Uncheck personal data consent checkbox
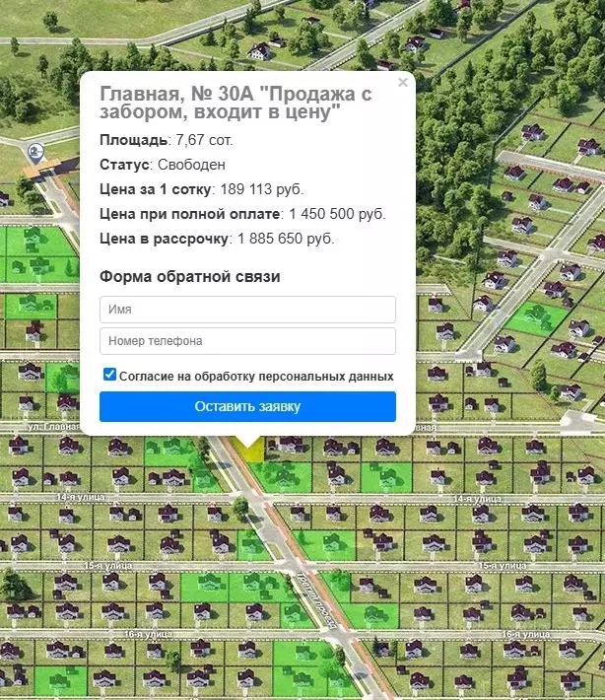The image size is (605, 700). (x=109, y=374)
